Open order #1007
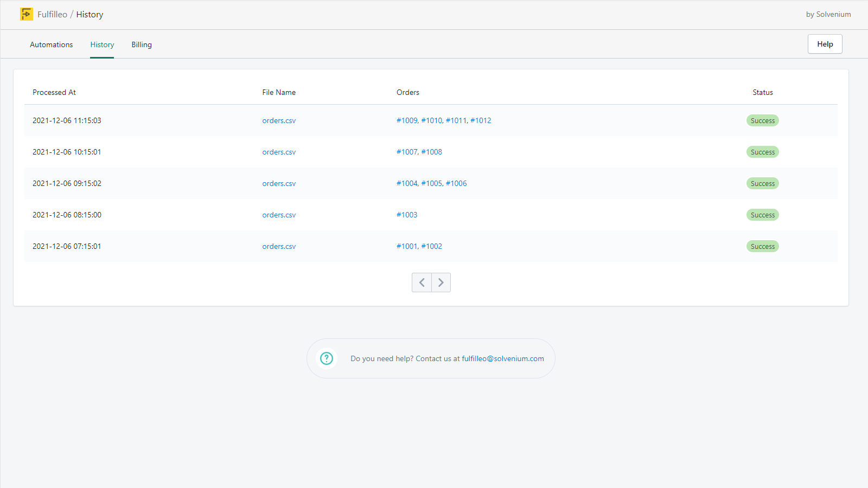 coord(407,152)
